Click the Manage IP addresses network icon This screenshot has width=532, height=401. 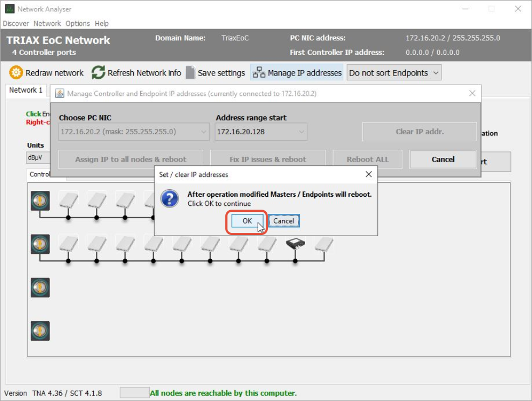click(259, 73)
